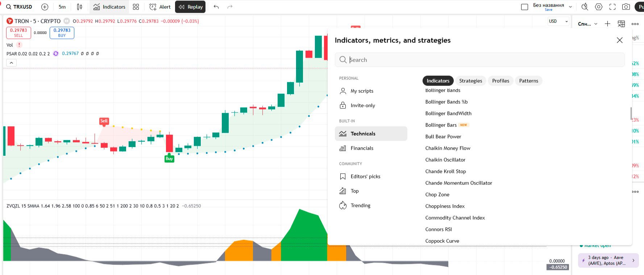Collapse the indicator legend chevron
Screen dimensions: 644x275
coord(11,63)
